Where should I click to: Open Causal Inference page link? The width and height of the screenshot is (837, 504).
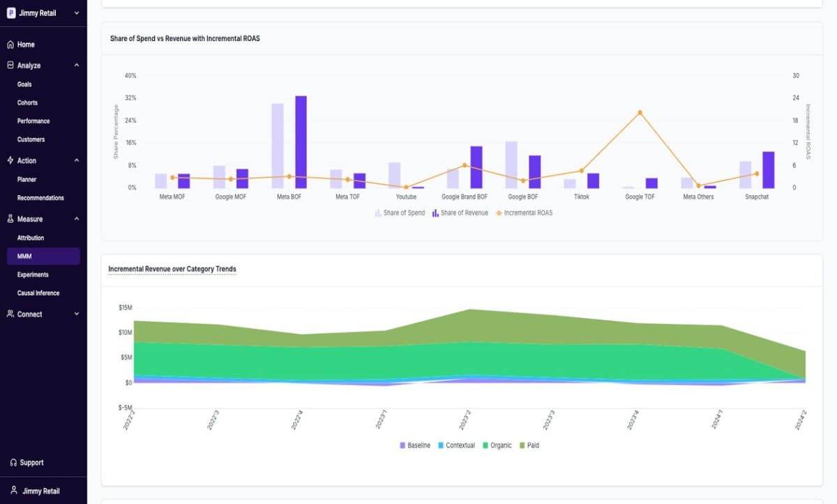point(38,293)
